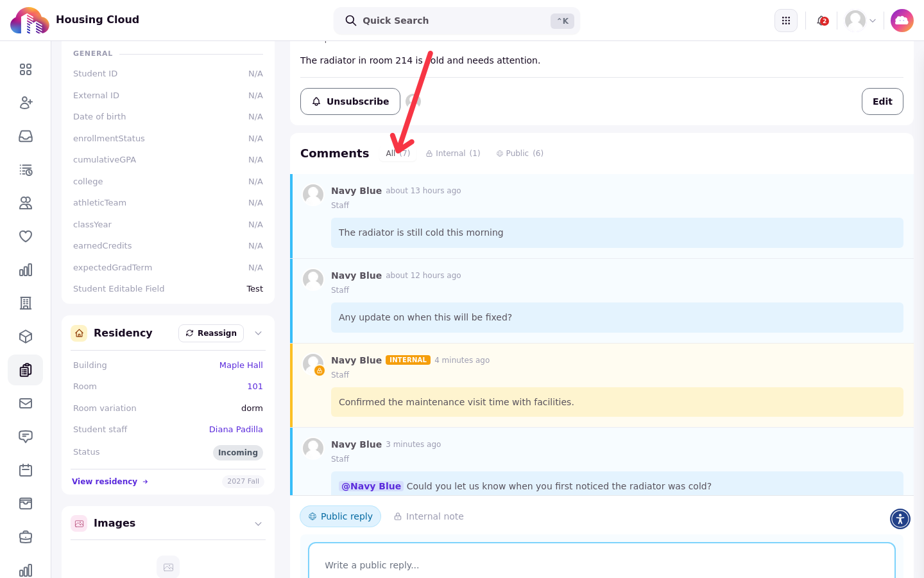This screenshot has width=924, height=578.
Task: Click the @Navy Blue mention
Action: click(x=371, y=486)
